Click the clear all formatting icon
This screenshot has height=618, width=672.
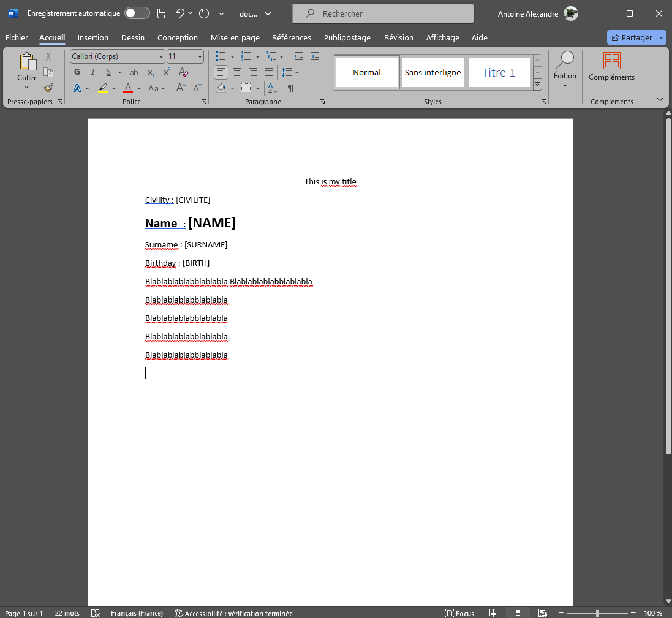tap(183, 72)
